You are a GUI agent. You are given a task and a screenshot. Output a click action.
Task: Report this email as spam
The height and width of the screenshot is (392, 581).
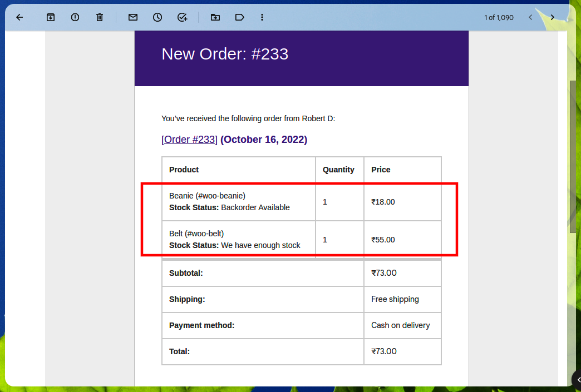[75, 17]
